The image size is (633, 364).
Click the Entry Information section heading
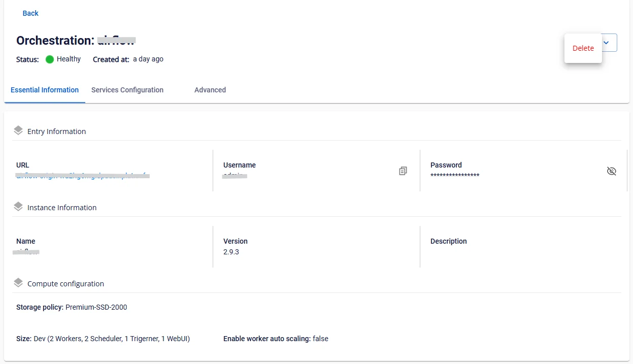click(57, 131)
